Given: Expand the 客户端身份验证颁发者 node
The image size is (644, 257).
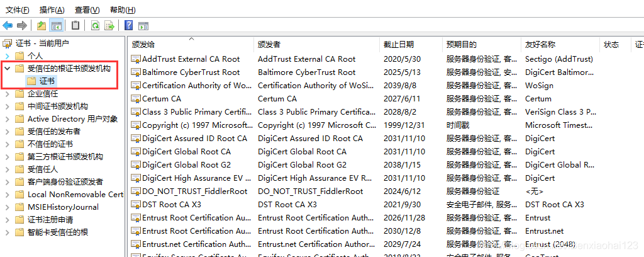Looking at the screenshot, I should coord(7,182).
